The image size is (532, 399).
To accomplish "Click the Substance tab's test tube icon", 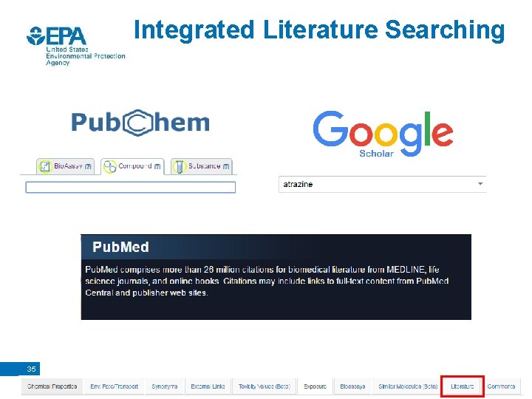I will tap(179, 166).
